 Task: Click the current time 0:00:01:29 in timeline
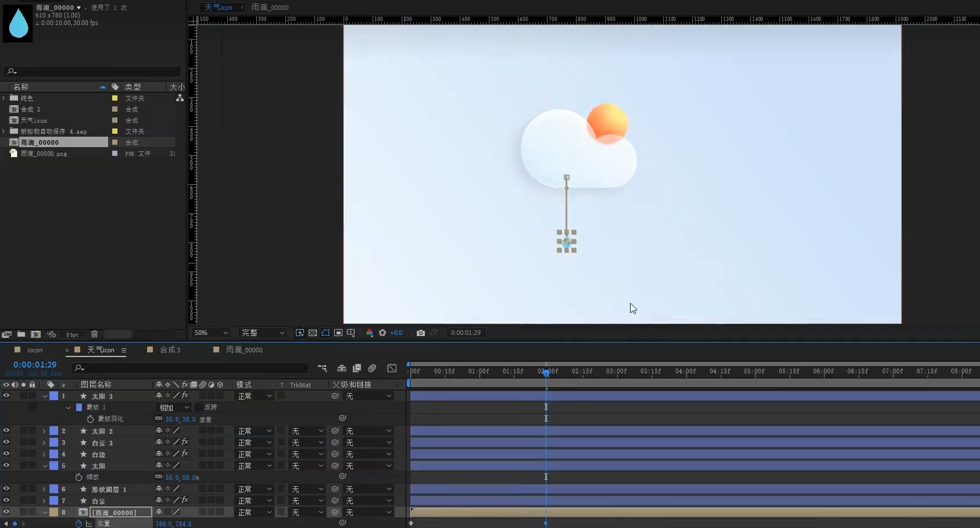(x=35, y=365)
